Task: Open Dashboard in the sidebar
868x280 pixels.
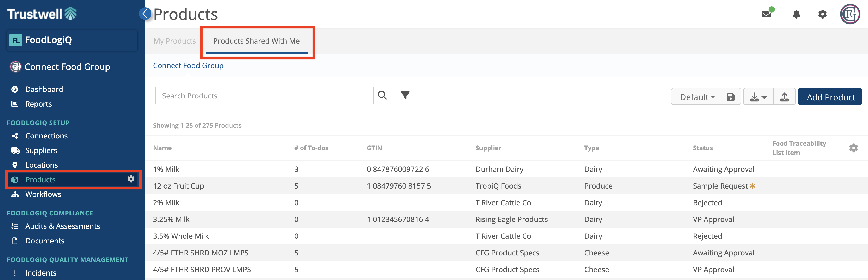Action: (x=44, y=89)
